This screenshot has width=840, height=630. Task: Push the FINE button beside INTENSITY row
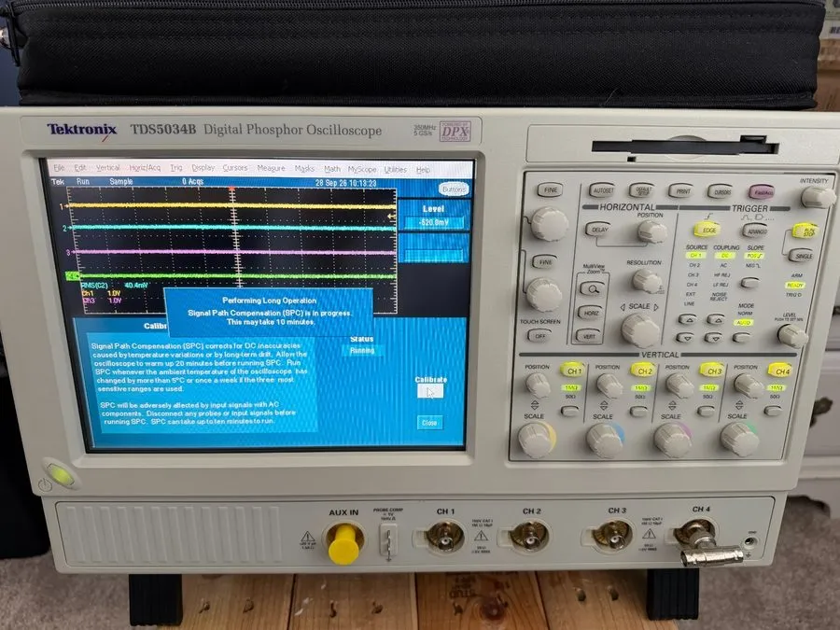pyautogui.click(x=550, y=190)
